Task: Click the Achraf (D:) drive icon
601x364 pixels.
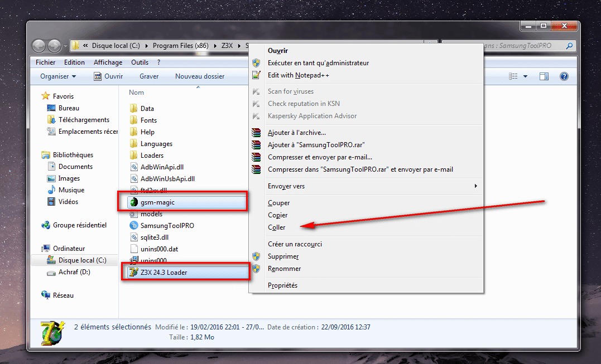Action: coord(51,272)
